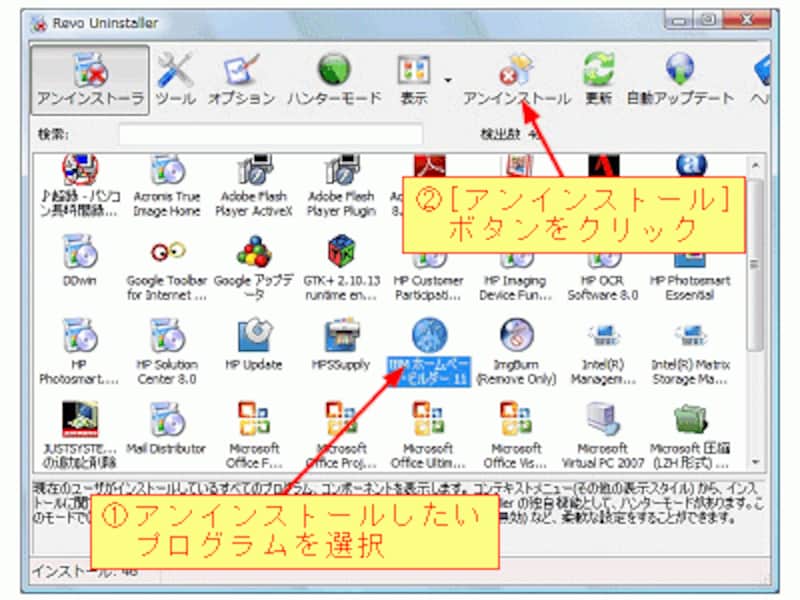Select Adobe Flash Player Plugin entry

click(x=341, y=186)
